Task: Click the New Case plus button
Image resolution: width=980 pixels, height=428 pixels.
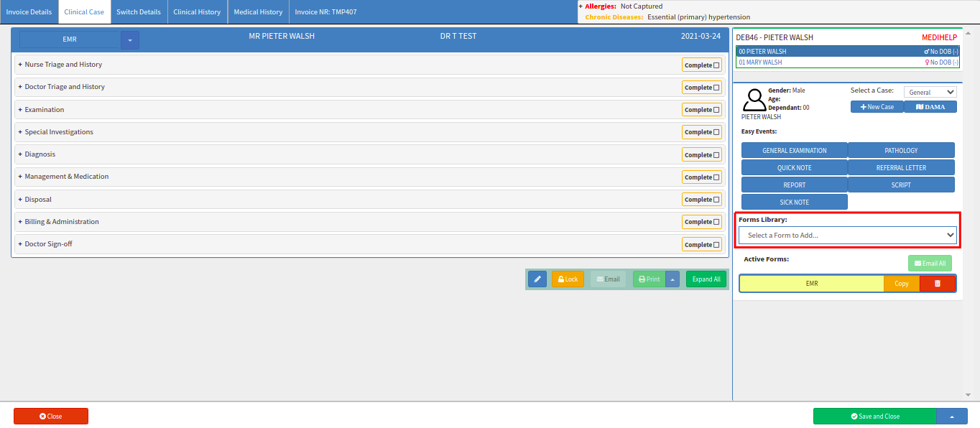Action: coord(877,107)
